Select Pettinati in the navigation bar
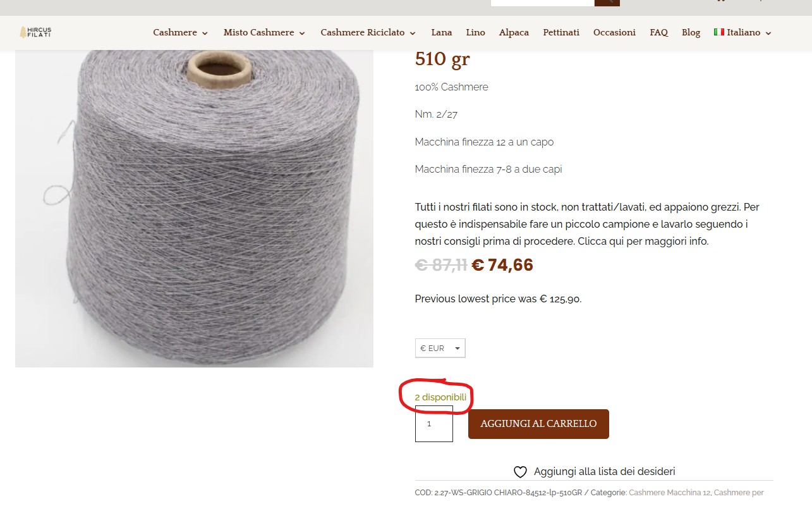 (x=561, y=32)
